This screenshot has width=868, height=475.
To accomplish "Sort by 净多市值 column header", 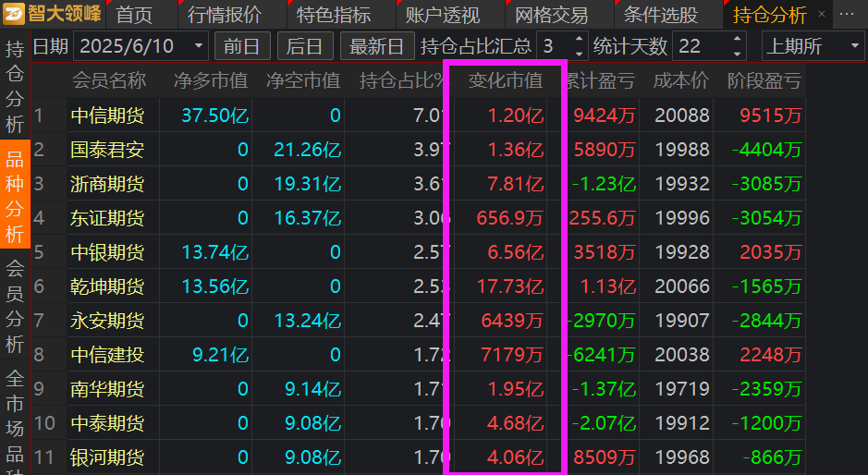I will click(x=211, y=80).
